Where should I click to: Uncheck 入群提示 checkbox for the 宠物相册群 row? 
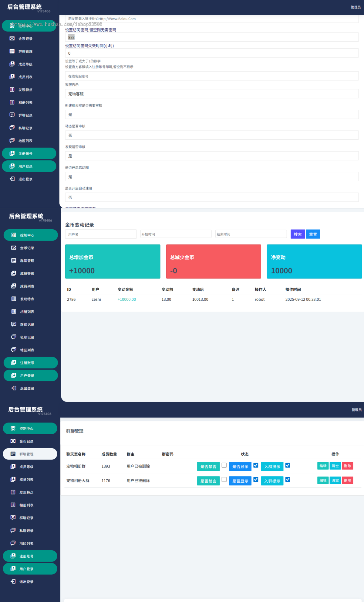288,465
